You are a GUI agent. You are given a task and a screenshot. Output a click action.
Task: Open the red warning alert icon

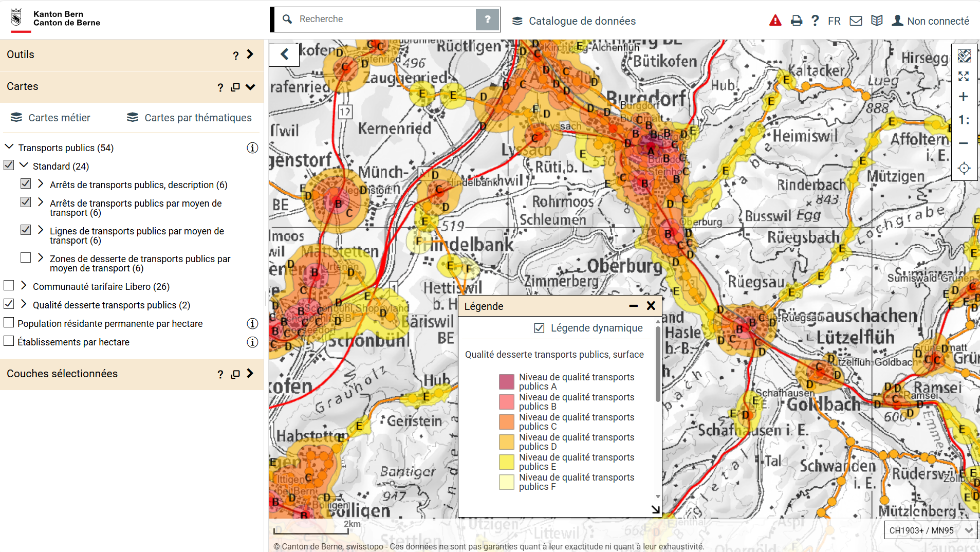[x=775, y=21]
